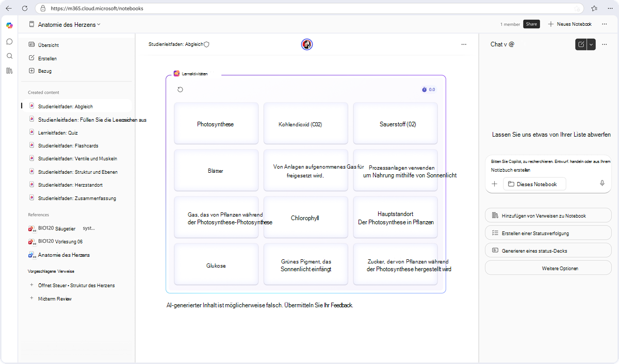Click Generieren eines status-Decks suggestion
619x364 pixels.
tap(548, 251)
